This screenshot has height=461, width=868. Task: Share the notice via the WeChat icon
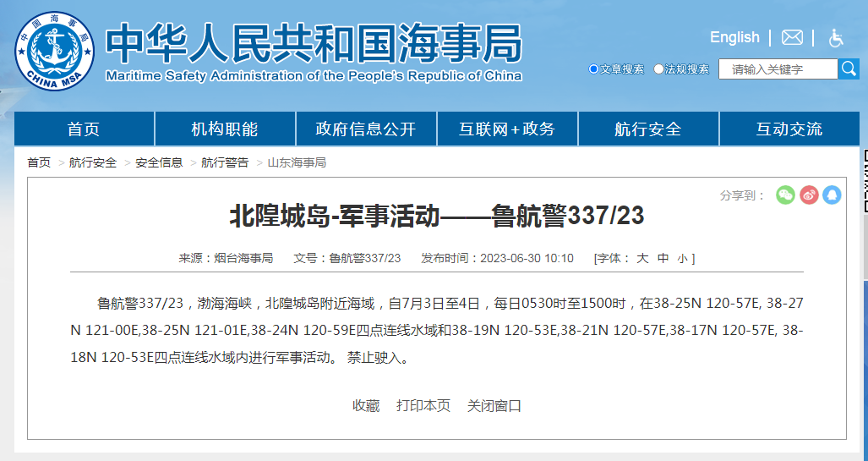[785, 195]
